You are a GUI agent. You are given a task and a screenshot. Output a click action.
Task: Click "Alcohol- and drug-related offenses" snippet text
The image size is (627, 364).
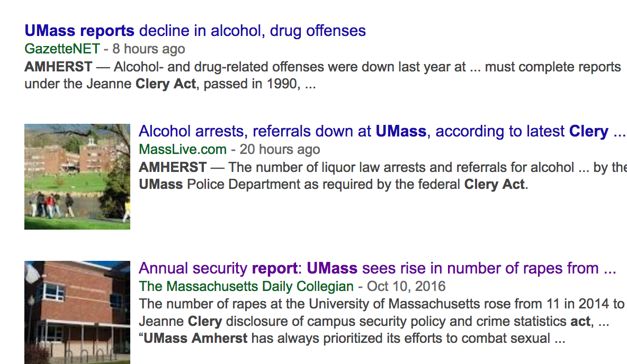[x=219, y=67]
